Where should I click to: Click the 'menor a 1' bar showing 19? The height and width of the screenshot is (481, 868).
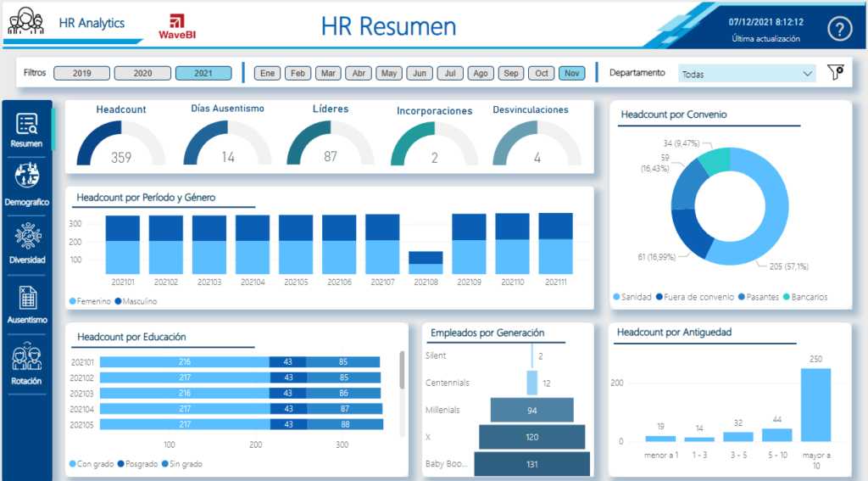point(660,439)
